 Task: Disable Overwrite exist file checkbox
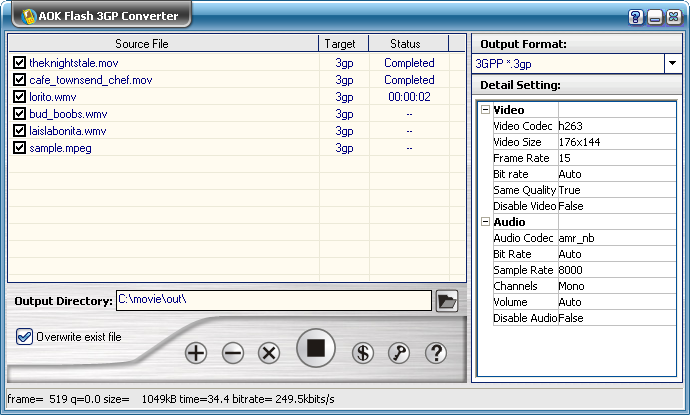pos(24,337)
